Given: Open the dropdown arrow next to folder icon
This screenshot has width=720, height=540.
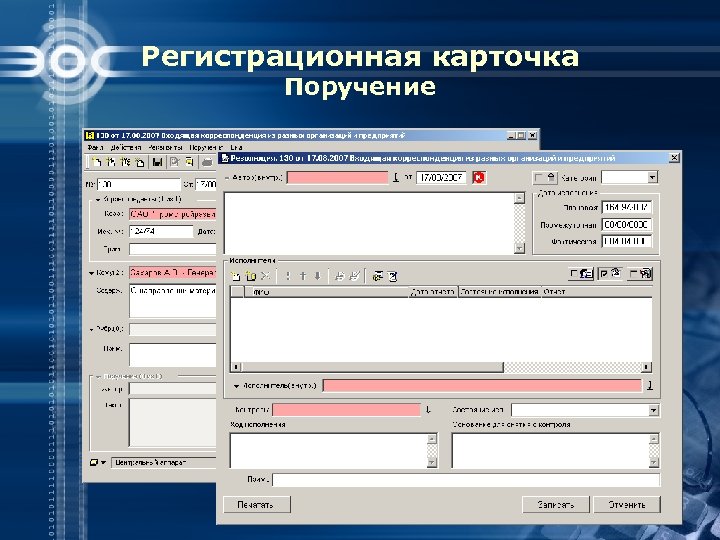Looking at the screenshot, I should [x=103, y=463].
